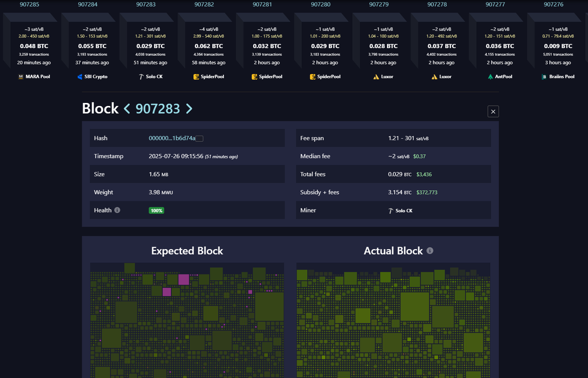Select the block cube with 0.055 BTC
588x378 pixels.
tap(93, 46)
